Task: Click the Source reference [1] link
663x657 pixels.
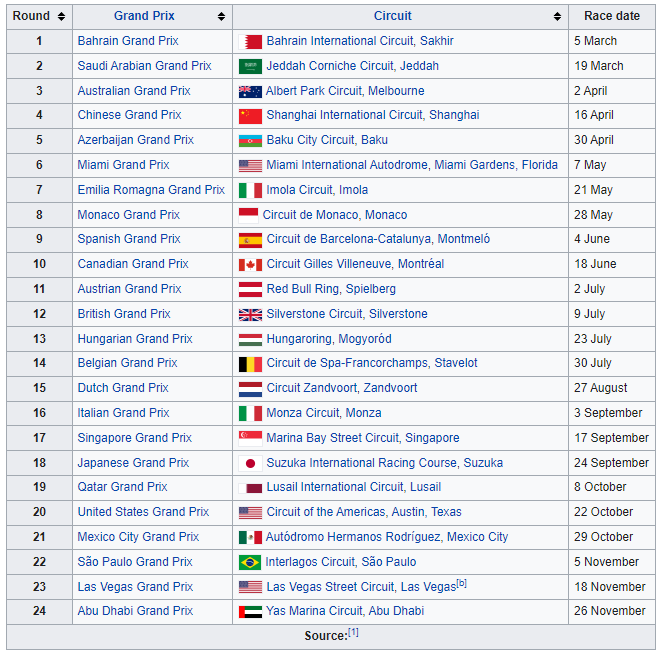Action: tap(353, 632)
